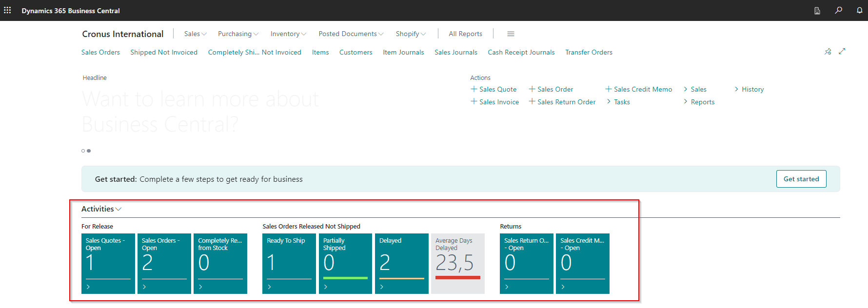Open the Items list
868x308 pixels.
tap(320, 52)
